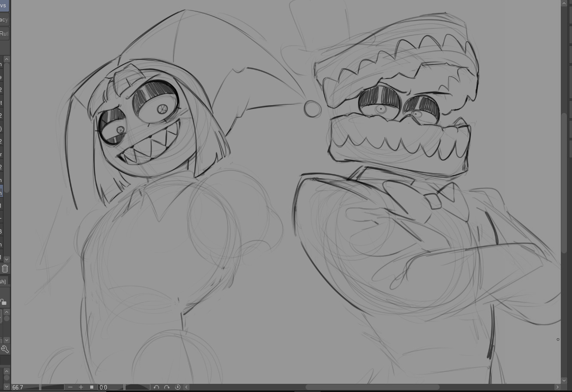Click the canvas horizontal scrollbar thumb

coord(372,387)
